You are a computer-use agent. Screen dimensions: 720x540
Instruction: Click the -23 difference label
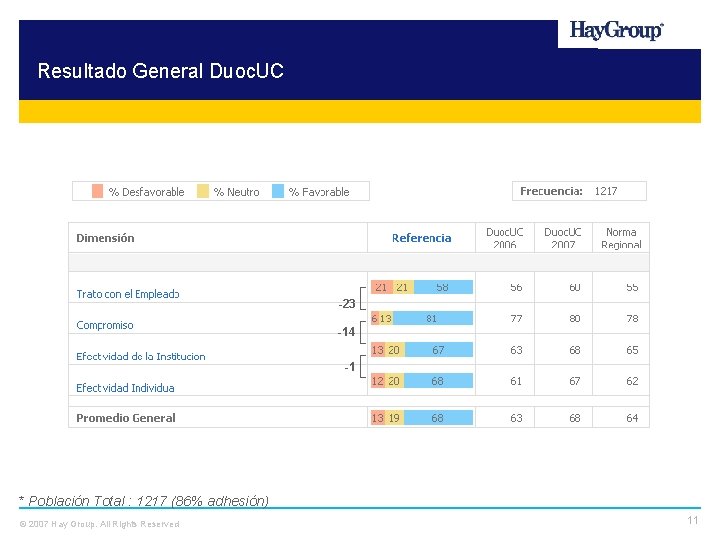click(x=347, y=304)
